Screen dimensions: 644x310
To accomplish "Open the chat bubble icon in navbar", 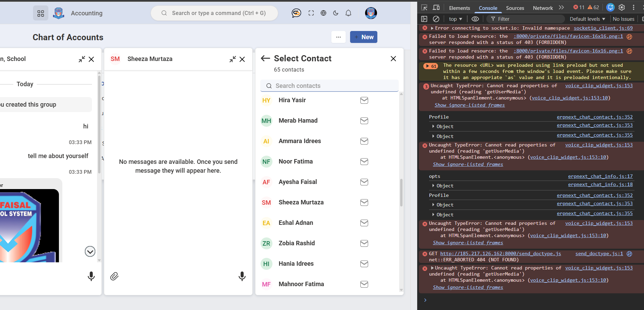I will click(296, 13).
